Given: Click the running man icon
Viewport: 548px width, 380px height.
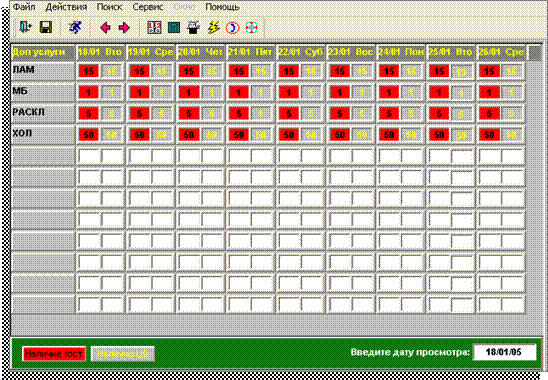Looking at the screenshot, I should click(x=75, y=27).
